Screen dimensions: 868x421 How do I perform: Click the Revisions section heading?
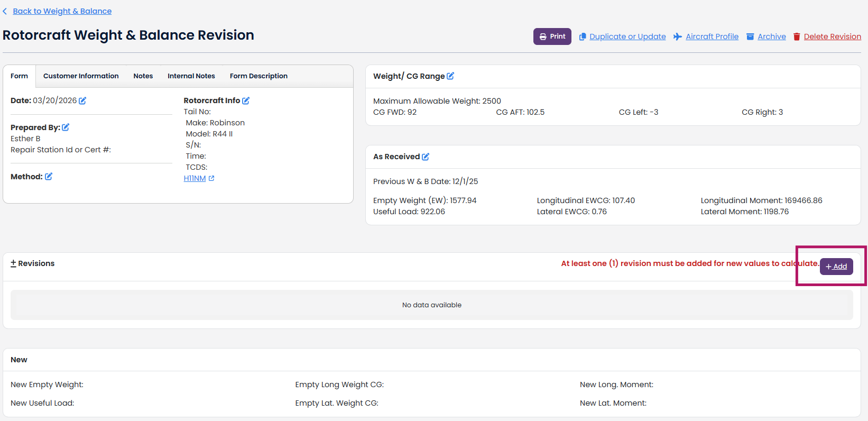coord(33,263)
